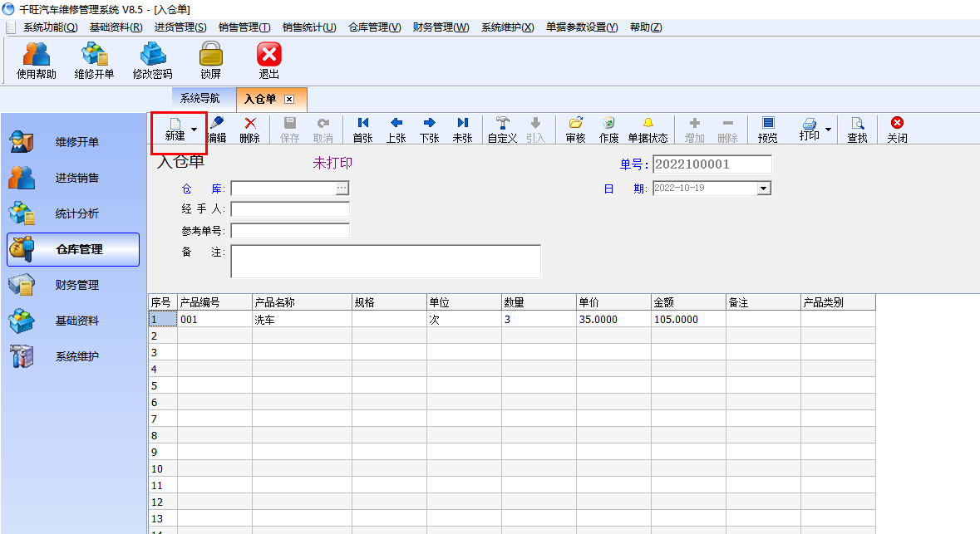Select 进货销售 in the sidebar
The width and height of the screenshot is (980, 534).
pos(73,178)
